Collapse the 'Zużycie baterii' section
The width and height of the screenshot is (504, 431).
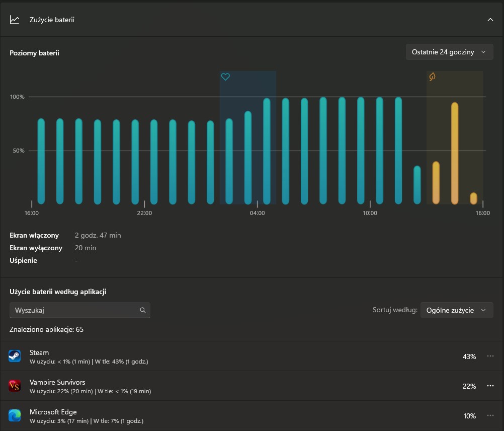(490, 20)
